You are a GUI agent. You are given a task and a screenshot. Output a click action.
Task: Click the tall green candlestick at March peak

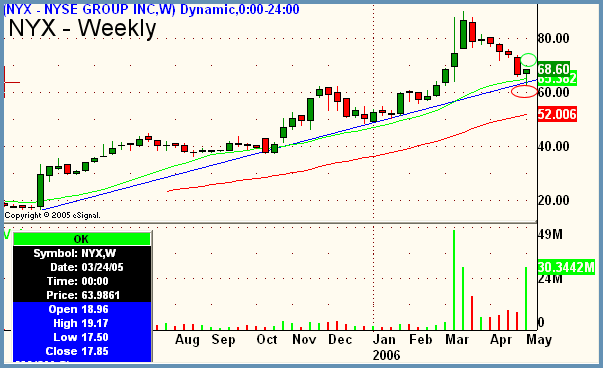[463, 34]
